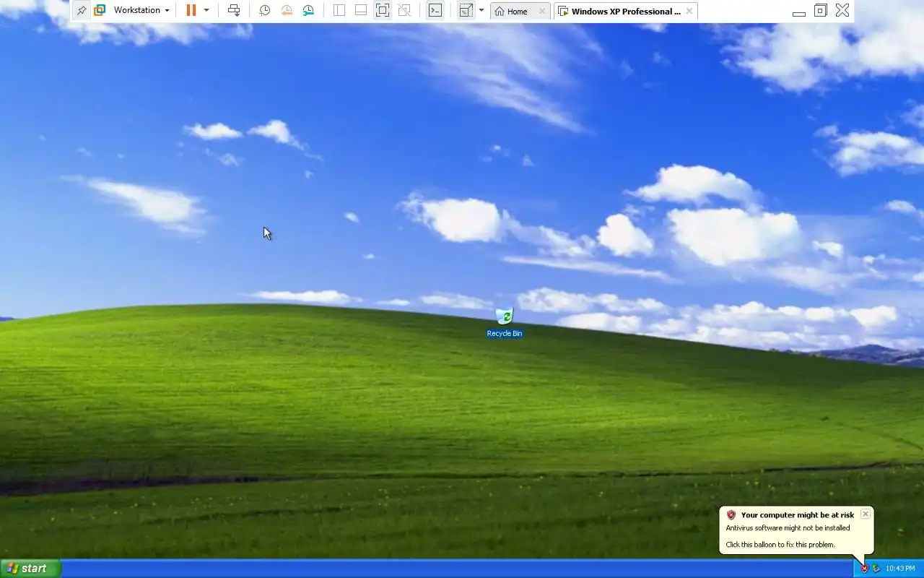The width and height of the screenshot is (924, 578).
Task: Toggle the library sidebar view
Action: point(339,10)
